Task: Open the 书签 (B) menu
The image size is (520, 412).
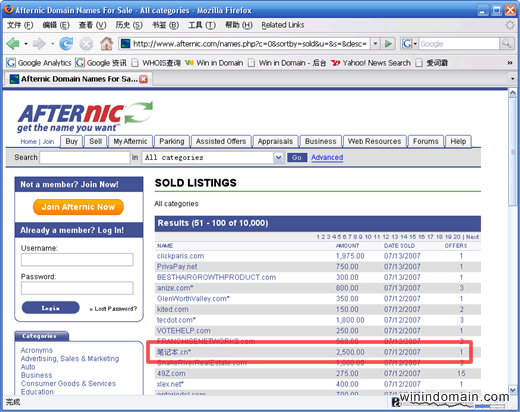Action: coord(165,25)
